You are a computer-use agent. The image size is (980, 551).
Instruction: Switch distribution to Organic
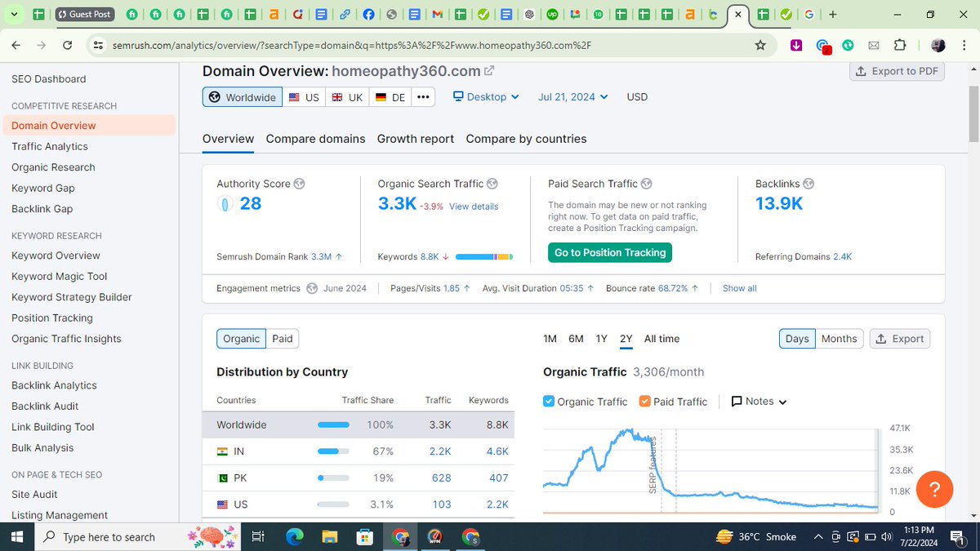tap(241, 339)
